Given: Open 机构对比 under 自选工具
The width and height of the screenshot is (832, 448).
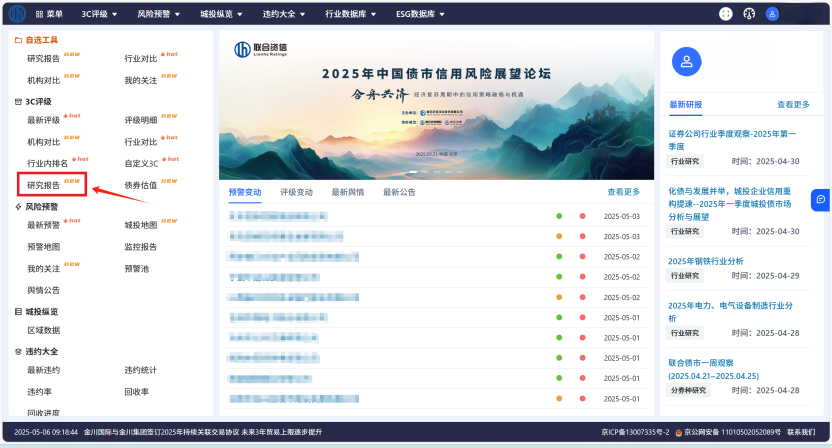Looking at the screenshot, I should tap(44, 80).
